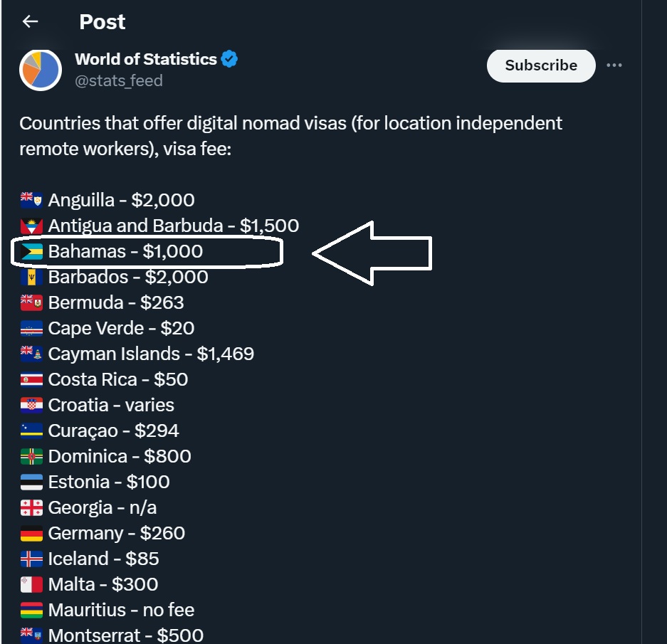Click the Subscribe button

click(541, 65)
